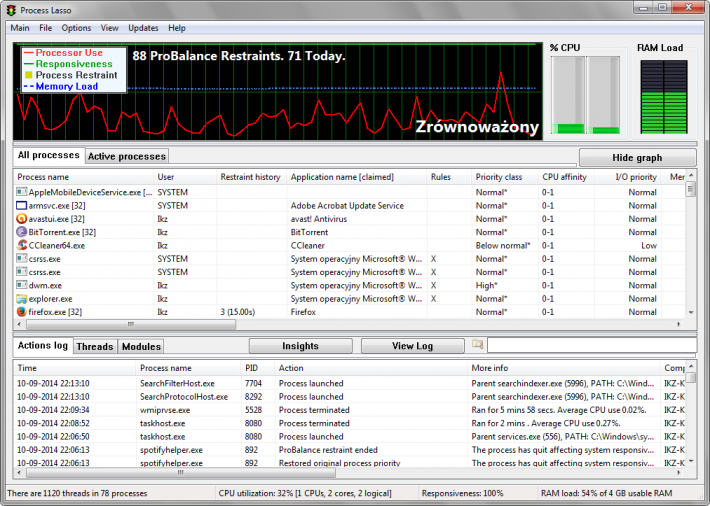
Task: Open the File menu
Action: (x=45, y=28)
